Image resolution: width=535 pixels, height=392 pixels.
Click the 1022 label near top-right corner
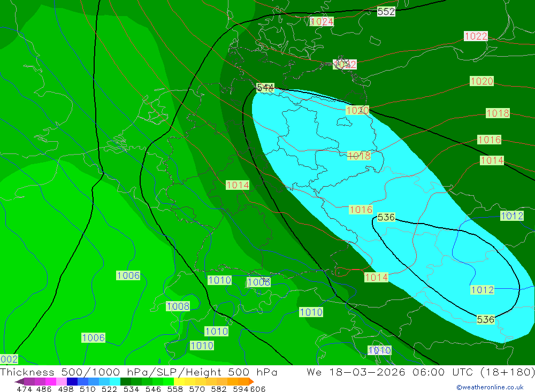476,36
